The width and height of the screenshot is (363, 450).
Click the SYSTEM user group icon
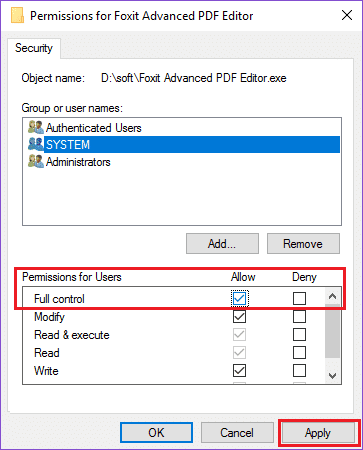(36, 144)
